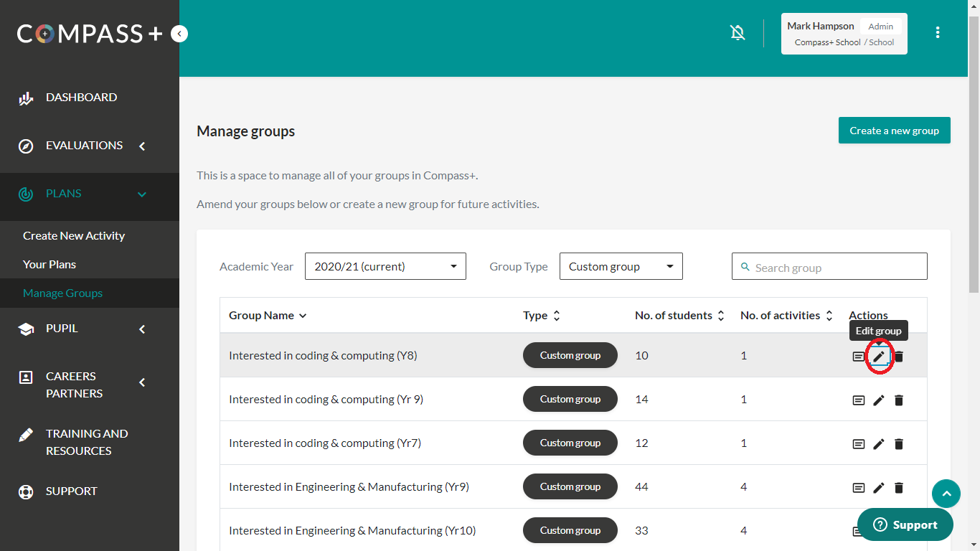Click the Search group input field
This screenshot has width=980, height=551.
click(x=829, y=266)
